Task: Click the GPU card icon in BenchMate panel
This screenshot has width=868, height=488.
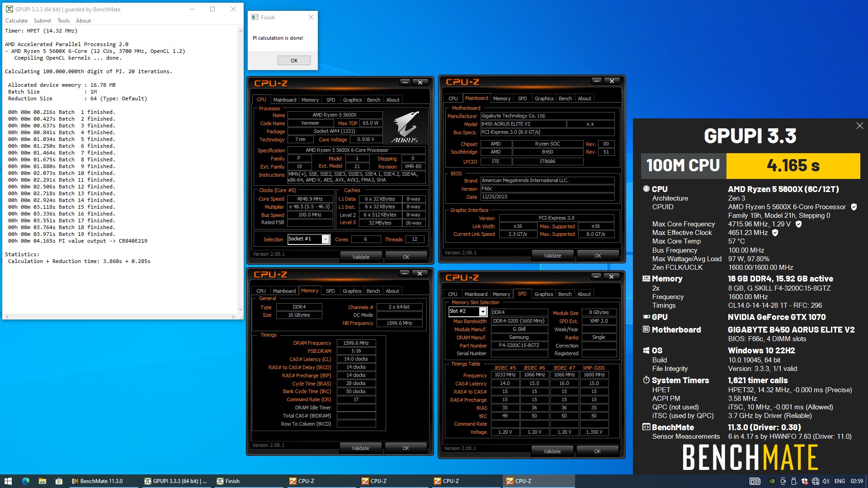Action: [x=646, y=317]
